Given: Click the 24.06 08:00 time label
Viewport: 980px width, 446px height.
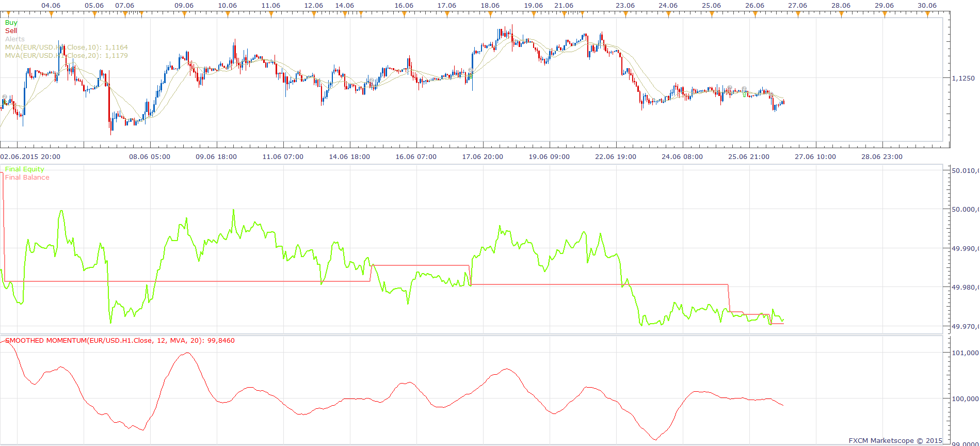Looking at the screenshot, I should pyautogui.click(x=682, y=157).
